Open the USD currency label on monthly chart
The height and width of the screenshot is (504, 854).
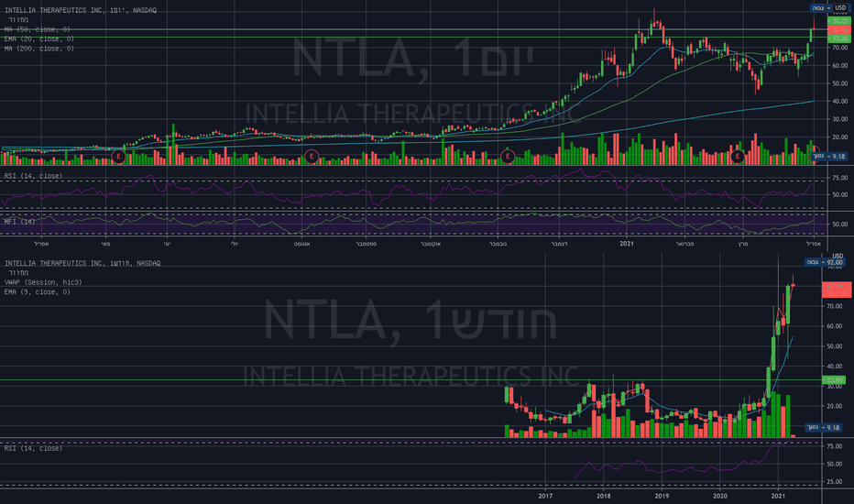pos(838,256)
